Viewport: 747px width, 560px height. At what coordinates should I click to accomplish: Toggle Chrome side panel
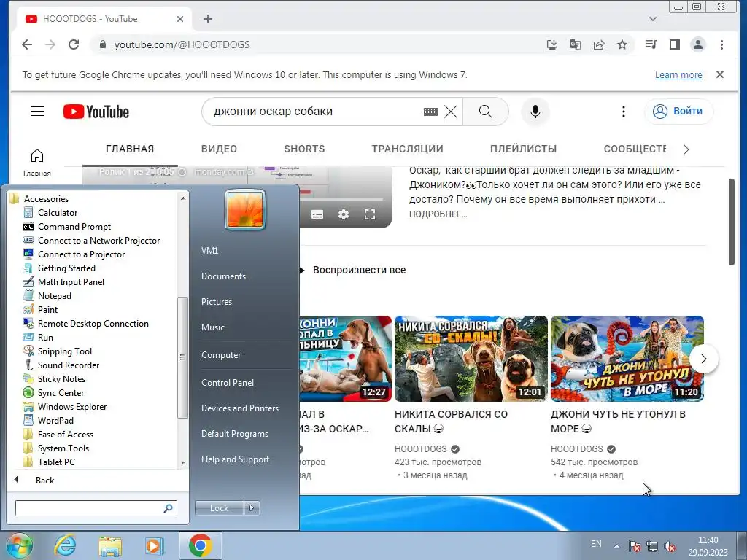coord(675,44)
